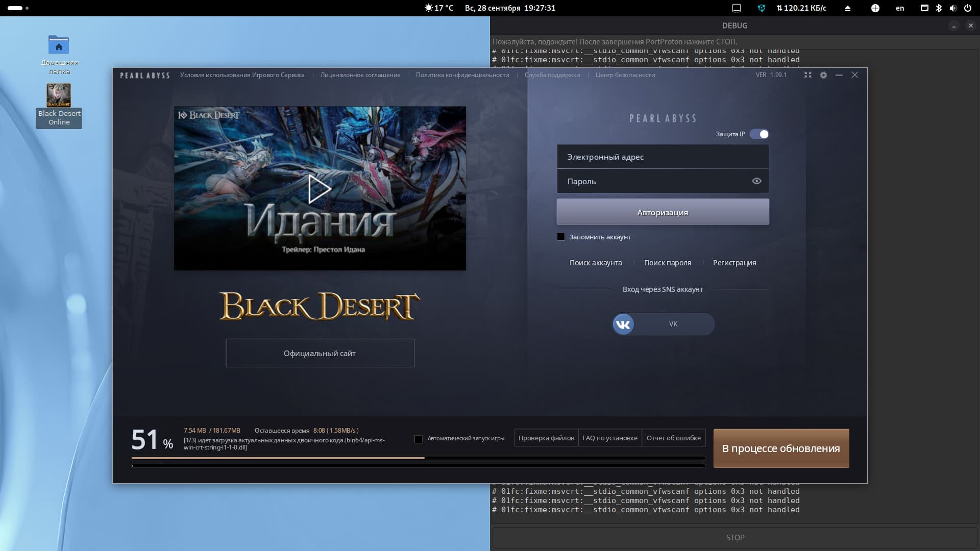Click the VK login icon
980x551 pixels.
[x=623, y=324]
